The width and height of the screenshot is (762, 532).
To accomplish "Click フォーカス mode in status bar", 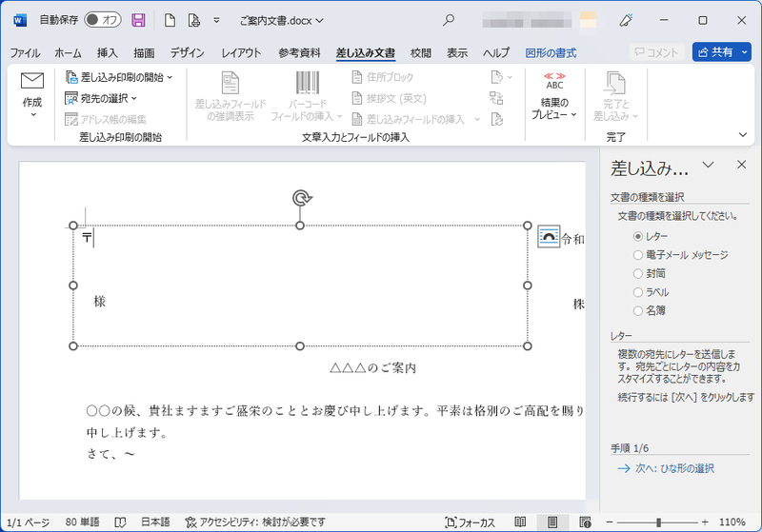I will 470,522.
